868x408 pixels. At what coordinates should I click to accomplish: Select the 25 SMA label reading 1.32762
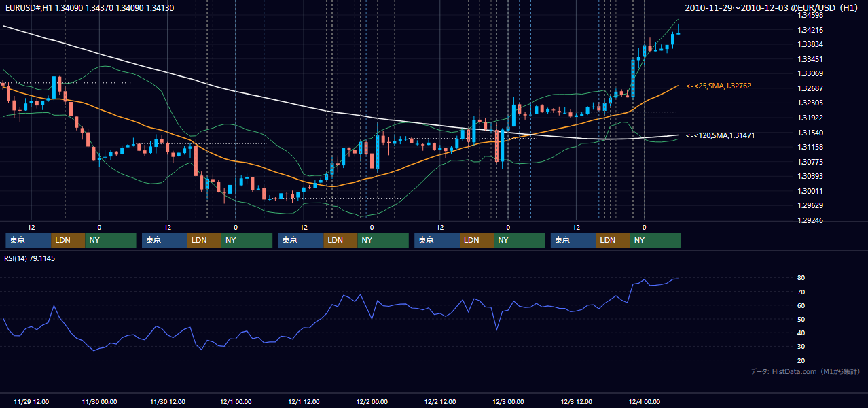718,86
